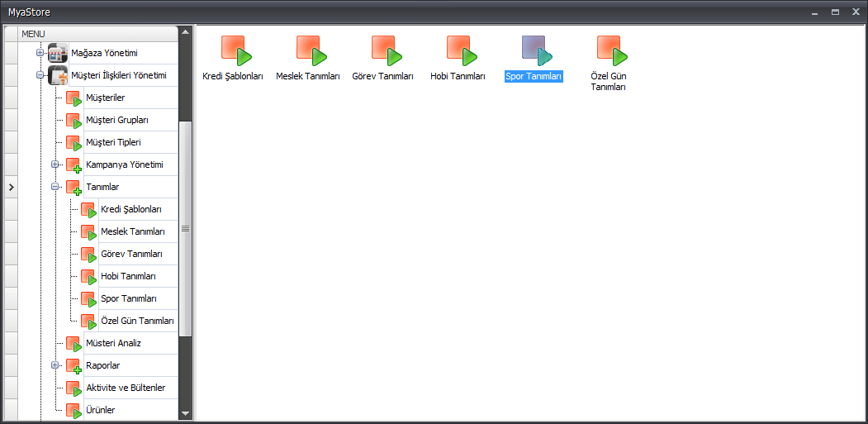Select Müşteri Grupları in the tree
Viewport: 868px width, 424px height.
pyautogui.click(x=116, y=121)
